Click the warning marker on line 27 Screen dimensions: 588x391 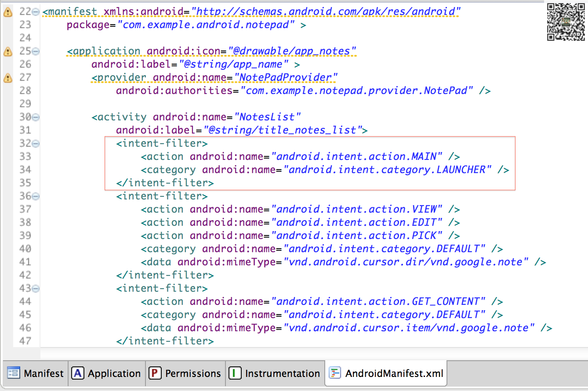point(7,78)
